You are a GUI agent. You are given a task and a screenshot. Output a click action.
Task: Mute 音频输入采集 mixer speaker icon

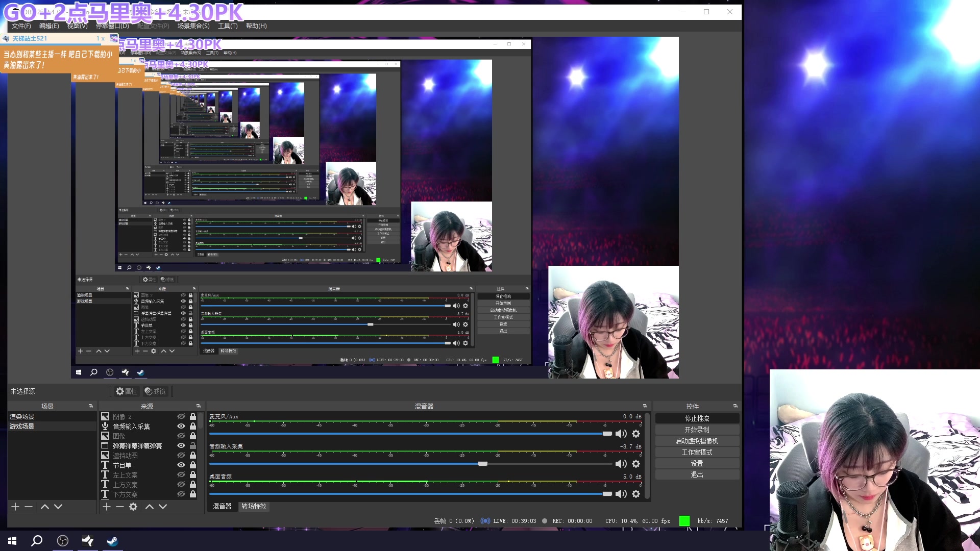(x=621, y=464)
